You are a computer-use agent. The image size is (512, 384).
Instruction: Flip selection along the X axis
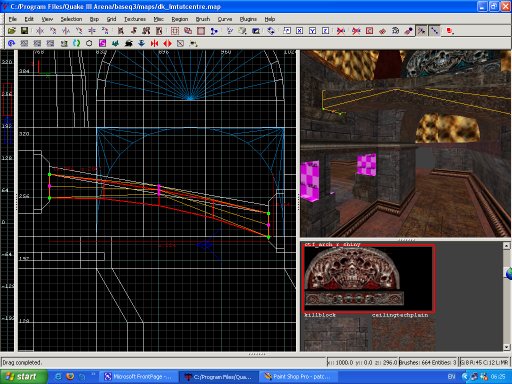click(40, 31)
